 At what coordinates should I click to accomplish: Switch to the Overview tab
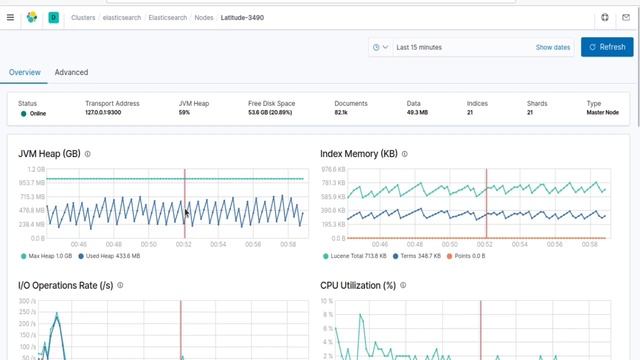coord(24,72)
